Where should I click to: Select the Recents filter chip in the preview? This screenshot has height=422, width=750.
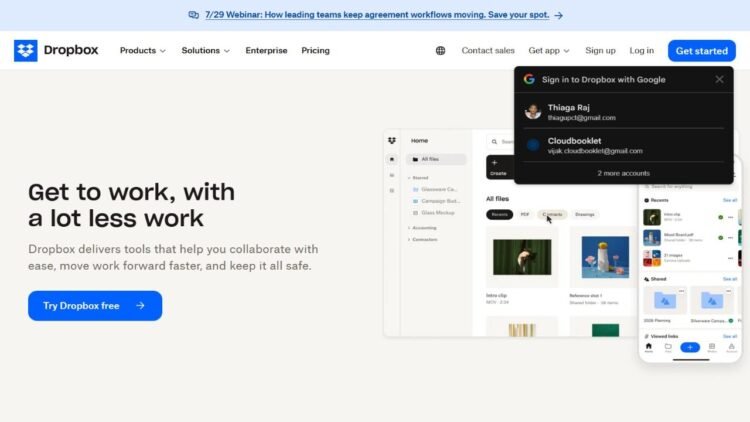pos(499,214)
